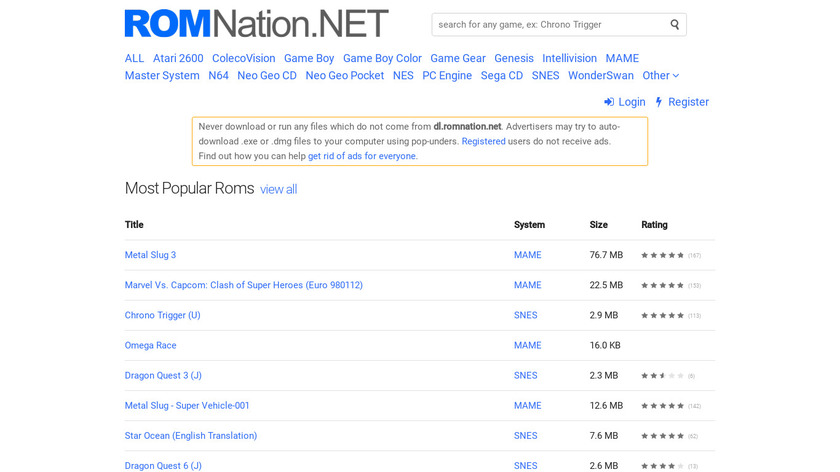The height and width of the screenshot is (472, 840).
Task: Open the ColecoVision category
Action: (243, 58)
